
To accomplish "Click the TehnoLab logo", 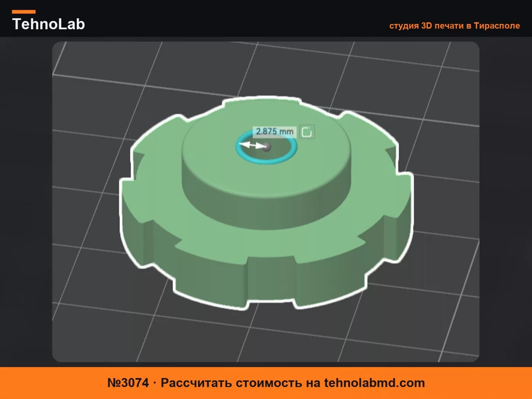I will coord(48,21).
